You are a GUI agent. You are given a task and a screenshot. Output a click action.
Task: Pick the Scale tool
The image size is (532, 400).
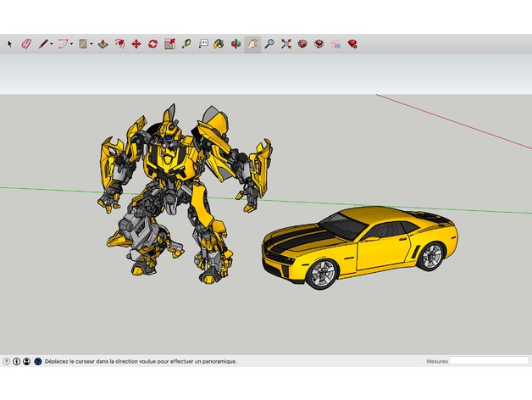(169, 44)
